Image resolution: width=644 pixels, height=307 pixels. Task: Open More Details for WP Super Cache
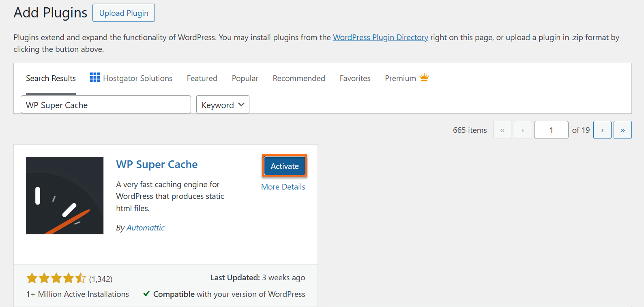pos(283,187)
